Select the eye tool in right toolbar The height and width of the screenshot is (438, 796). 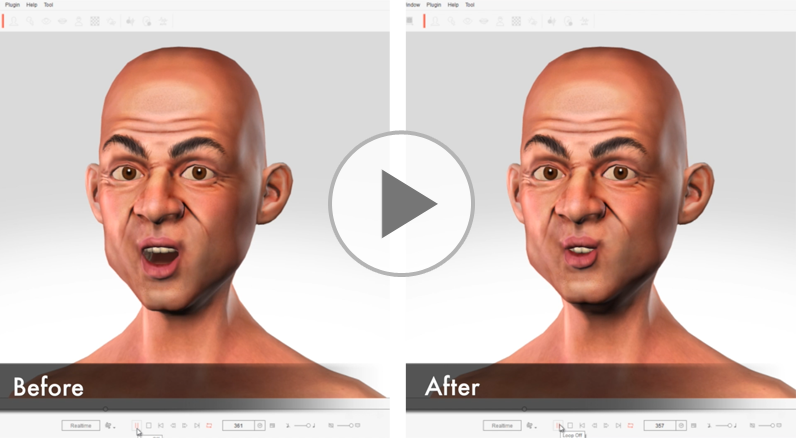[x=468, y=21]
